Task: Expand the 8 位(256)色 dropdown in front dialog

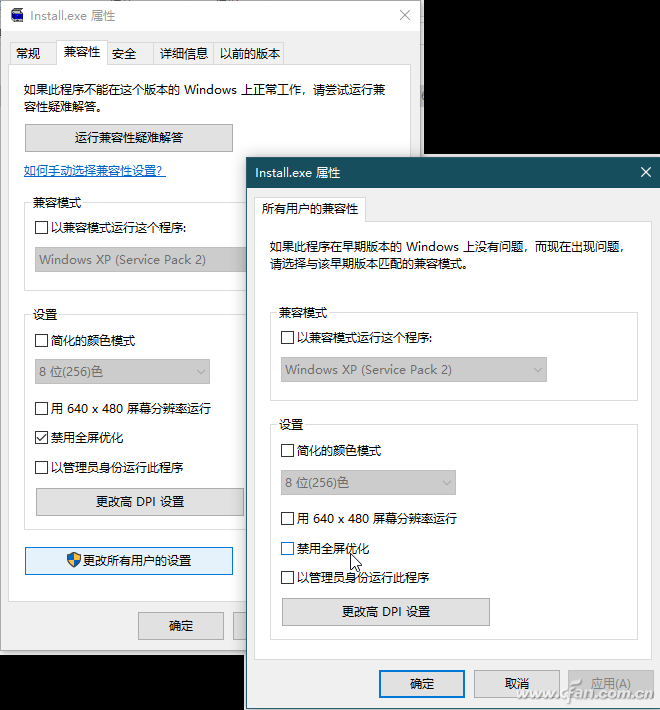Action: point(368,483)
